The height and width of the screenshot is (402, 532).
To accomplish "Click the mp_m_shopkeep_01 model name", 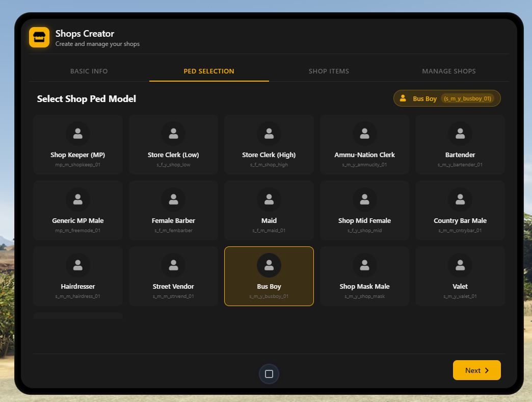I will tap(77, 165).
